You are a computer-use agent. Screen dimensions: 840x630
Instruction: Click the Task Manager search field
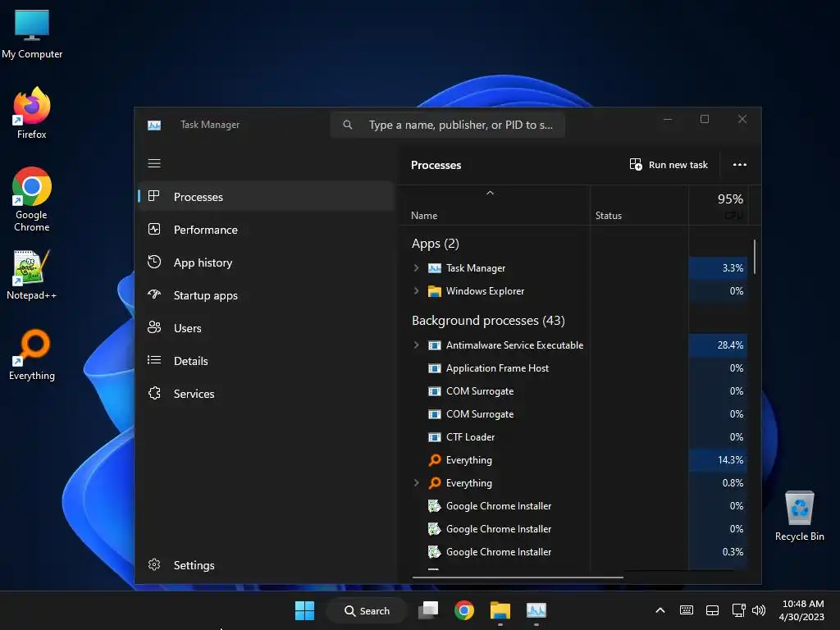coord(448,125)
